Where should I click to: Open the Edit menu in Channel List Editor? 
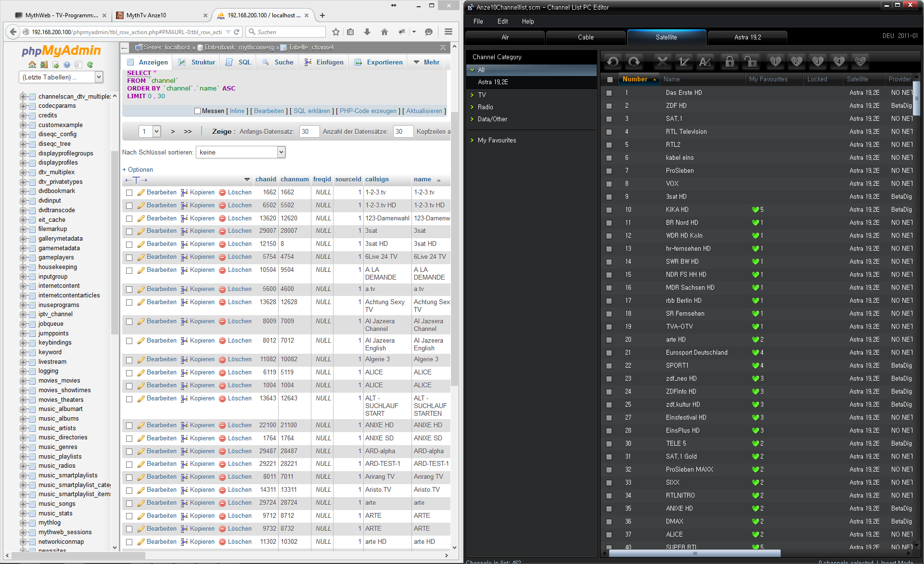point(502,21)
